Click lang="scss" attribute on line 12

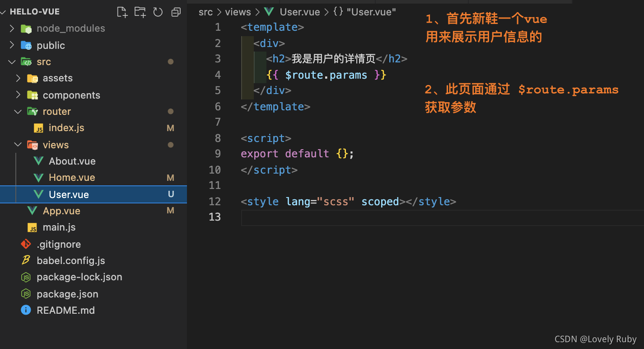click(x=320, y=202)
